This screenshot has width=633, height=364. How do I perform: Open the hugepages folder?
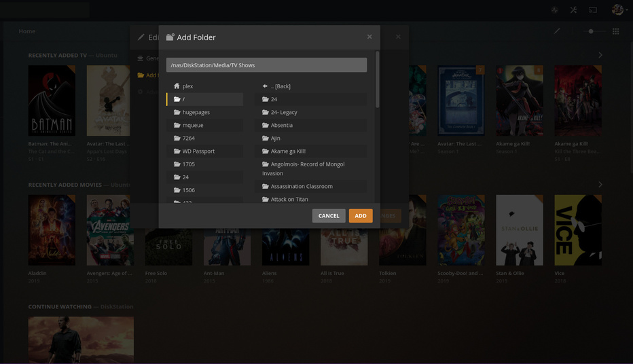click(204, 112)
